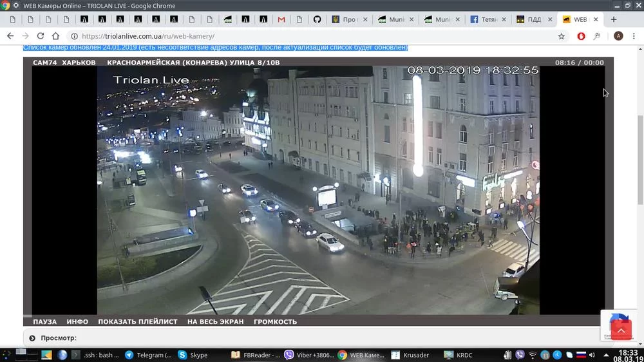Screen dimensions: 644x362
Task: Open the Chrome three-dot menu
Action: coord(634,36)
